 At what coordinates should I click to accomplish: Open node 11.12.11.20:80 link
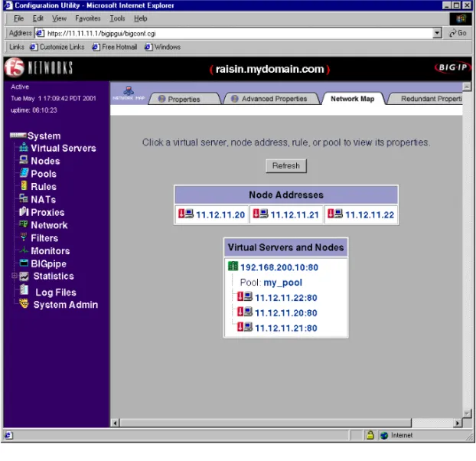point(286,313)
